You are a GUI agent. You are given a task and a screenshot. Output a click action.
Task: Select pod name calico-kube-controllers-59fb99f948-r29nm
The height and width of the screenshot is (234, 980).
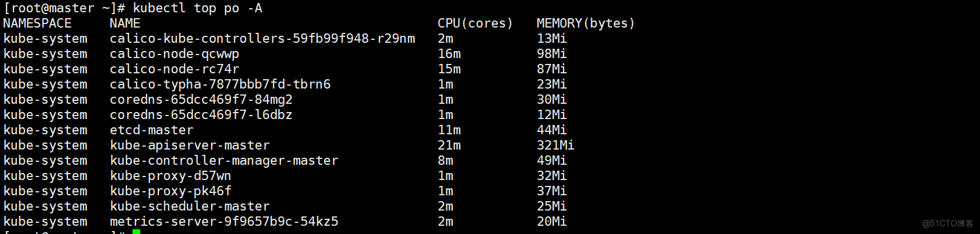[x=262, y=39]
